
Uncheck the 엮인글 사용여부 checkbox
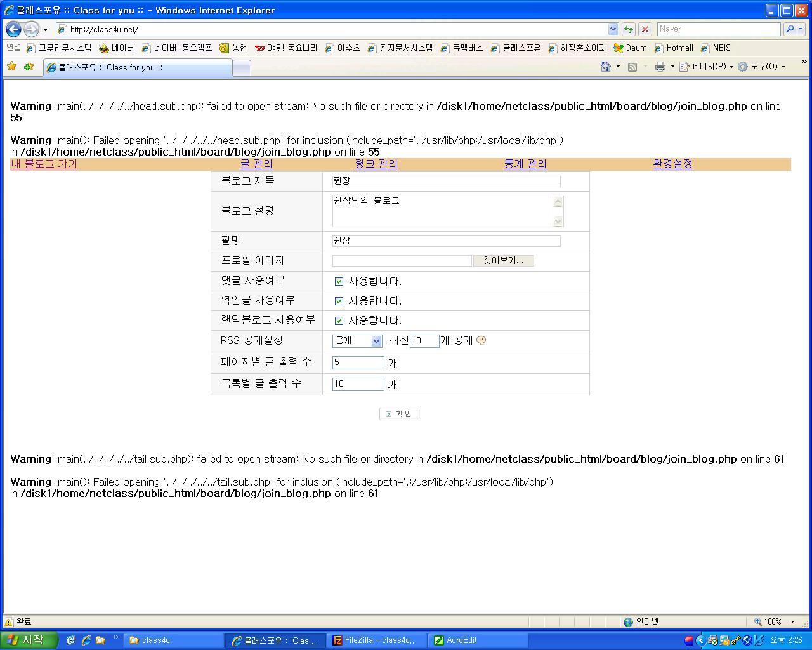point(339,301)
